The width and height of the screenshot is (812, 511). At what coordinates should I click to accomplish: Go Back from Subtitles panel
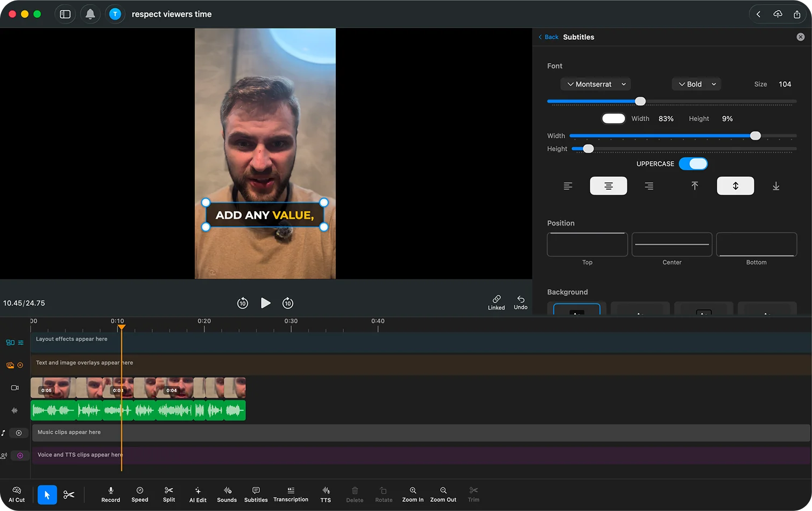pyautogui.click(x=548, y=37)
